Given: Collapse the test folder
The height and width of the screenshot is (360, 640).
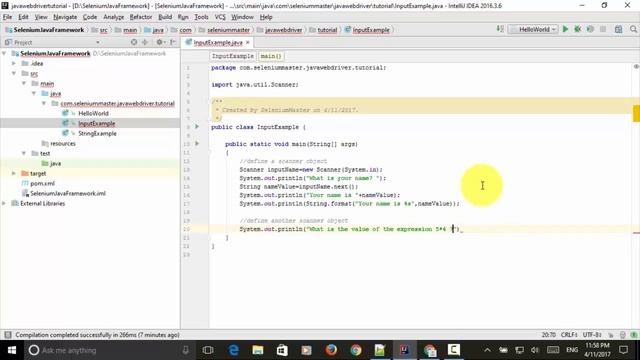Looking at the screenshot, I should pyautogui.click(x=24, y=153).
